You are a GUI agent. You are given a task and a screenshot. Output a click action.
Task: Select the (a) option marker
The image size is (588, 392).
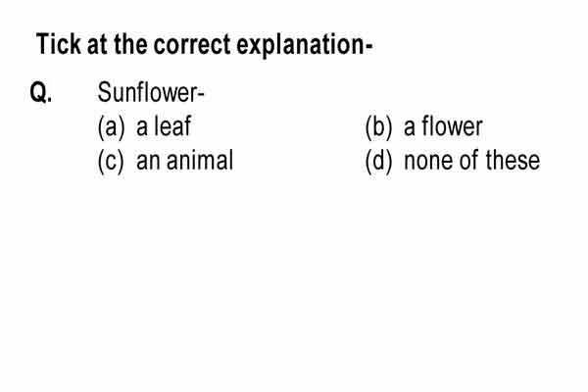click(x=111, y=127)
